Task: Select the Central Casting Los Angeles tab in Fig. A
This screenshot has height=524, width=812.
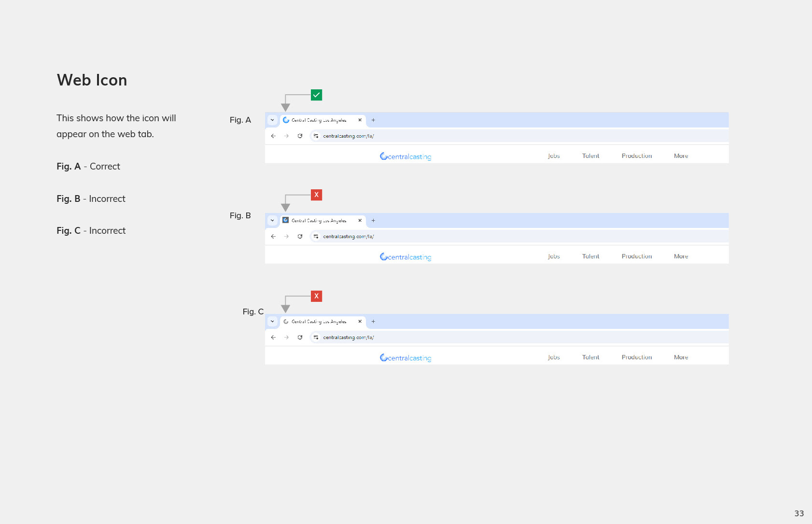Action: pyautogui.click(x=323, y=121)
